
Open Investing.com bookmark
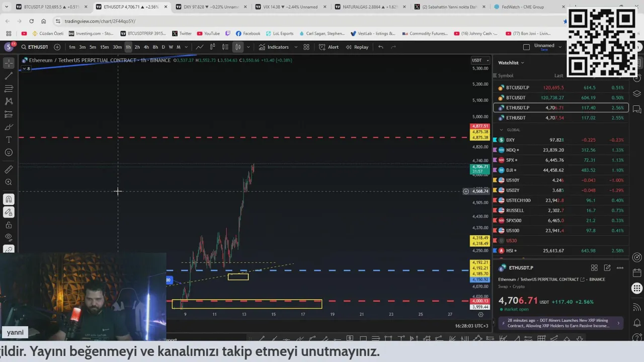point(91,34)
